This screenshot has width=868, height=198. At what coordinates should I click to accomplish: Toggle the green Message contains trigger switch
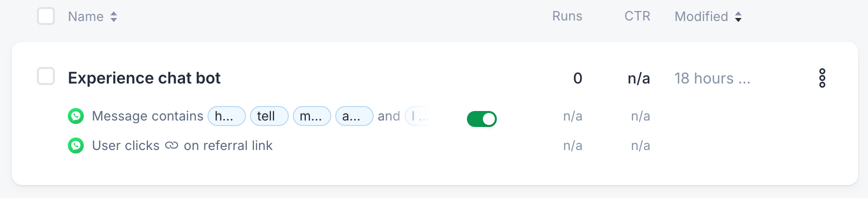[482, 119]
